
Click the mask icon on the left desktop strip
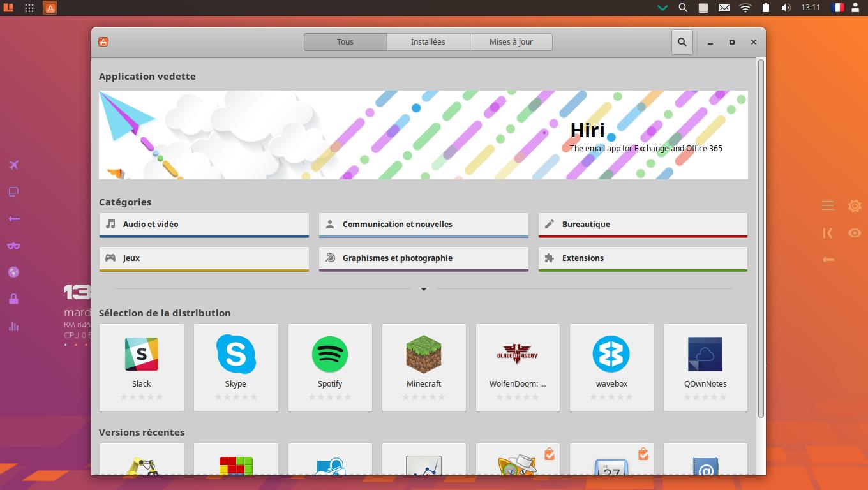tap(13, 246)
